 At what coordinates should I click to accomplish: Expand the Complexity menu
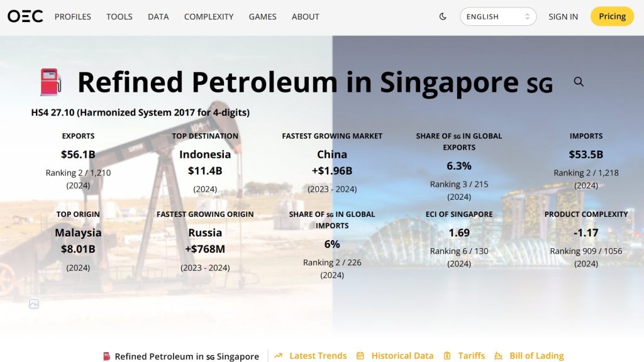208,16
